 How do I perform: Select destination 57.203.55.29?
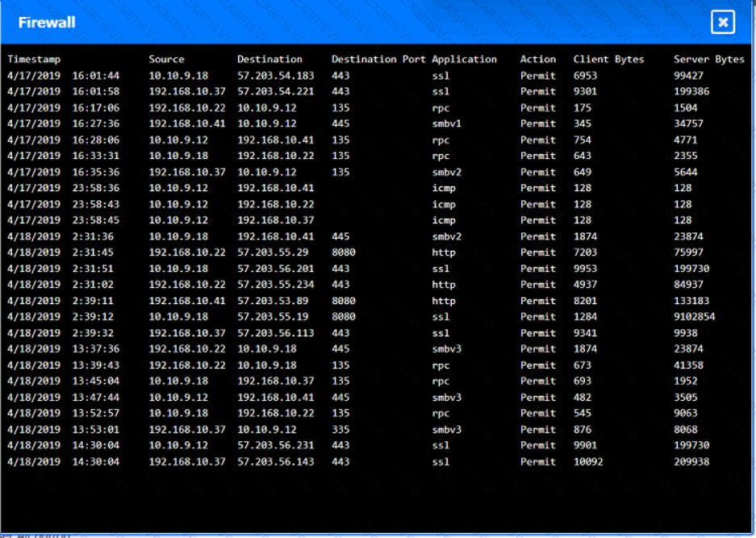point(273,252)
